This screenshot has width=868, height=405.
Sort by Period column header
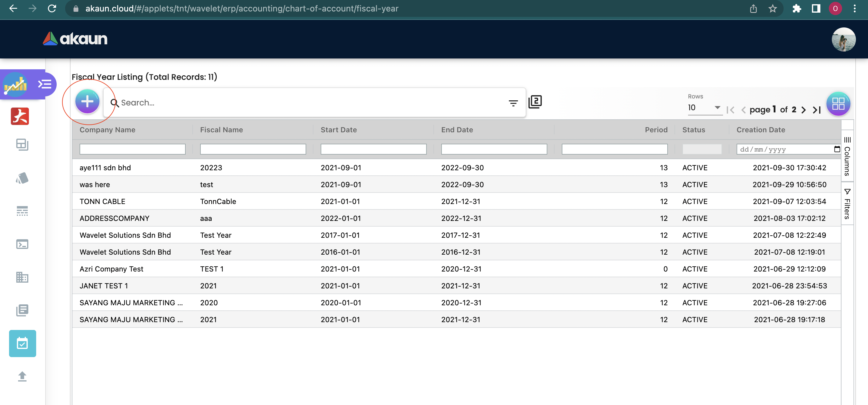coord(656,130)
